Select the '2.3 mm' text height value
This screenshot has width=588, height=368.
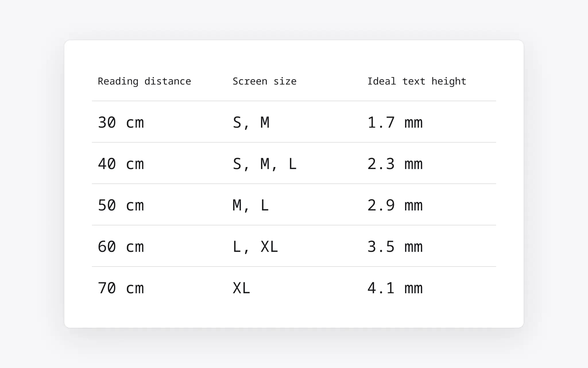pos(395,164)
